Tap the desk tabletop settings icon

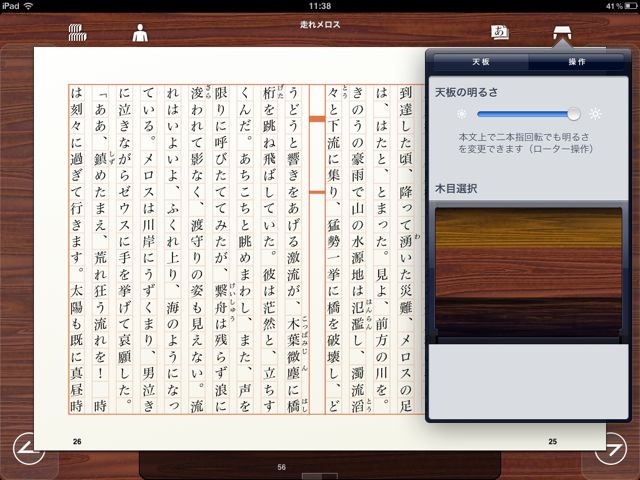[562, 32]
